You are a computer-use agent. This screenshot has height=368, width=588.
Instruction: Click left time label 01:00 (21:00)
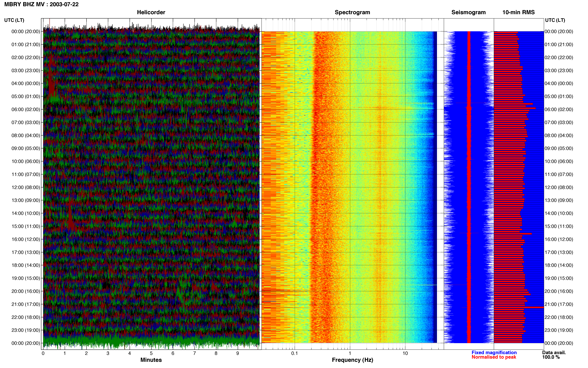pyautogui.click(x=26, y=45)
